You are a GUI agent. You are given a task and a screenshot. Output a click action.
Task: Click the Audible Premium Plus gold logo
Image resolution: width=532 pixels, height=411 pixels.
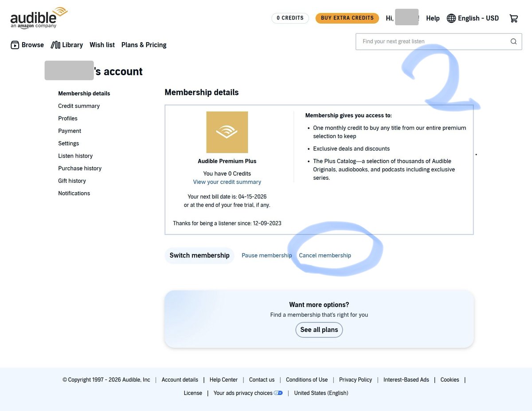click(227, 132)
